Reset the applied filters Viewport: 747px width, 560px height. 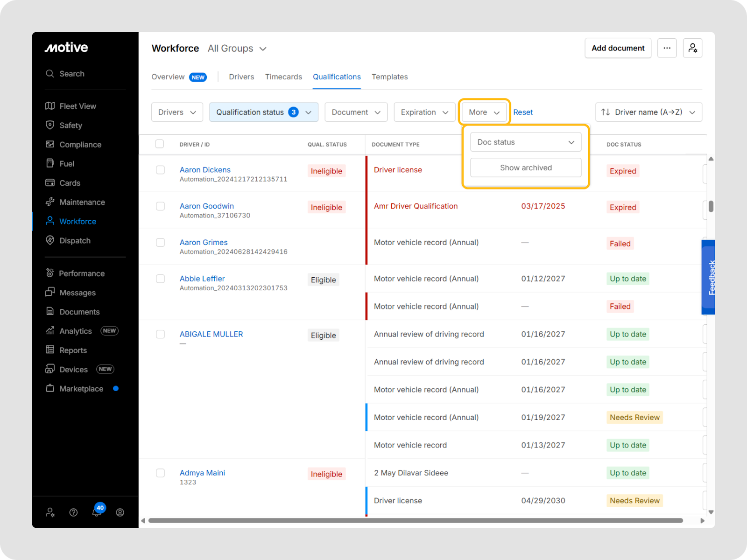click(x=523, y=112)
